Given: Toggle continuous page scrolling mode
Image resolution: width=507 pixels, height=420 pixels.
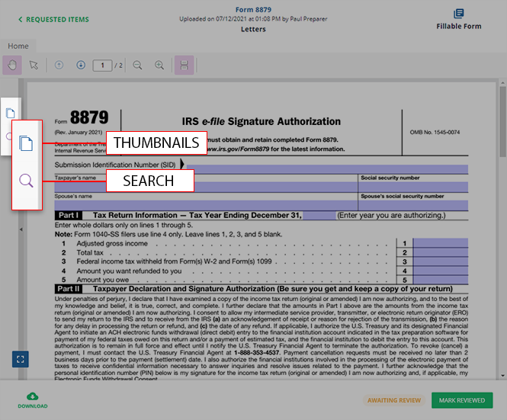Looking at the screenshot, I should [x=184, y=66].
